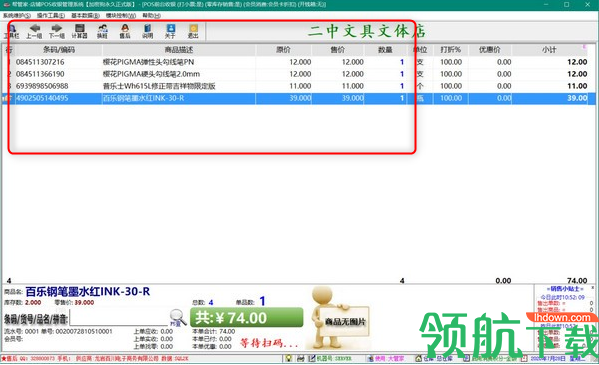The image size is (599, 365).
Task: Click the 打折% column header
Action: point(451,50)
